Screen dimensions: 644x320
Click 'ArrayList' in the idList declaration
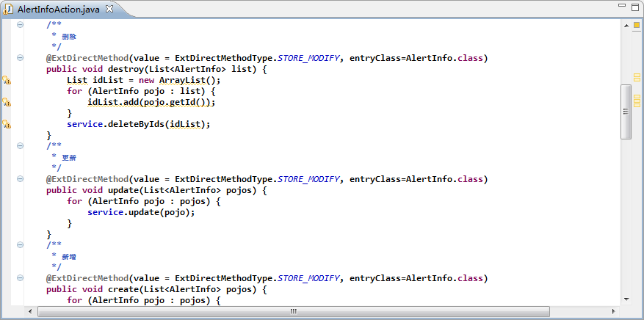tap(182, 80)
